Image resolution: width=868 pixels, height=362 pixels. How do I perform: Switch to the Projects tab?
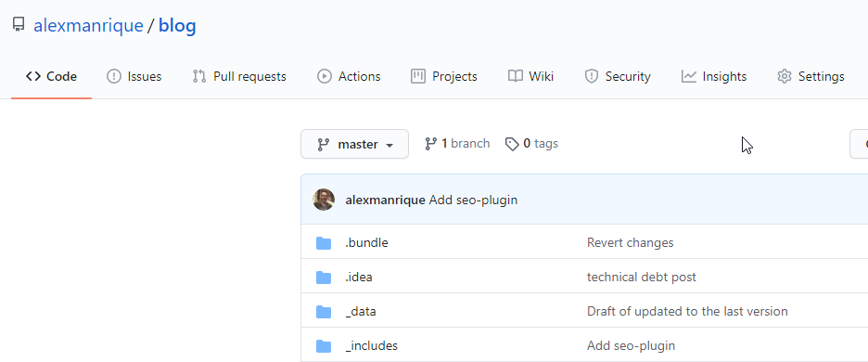tap(444, 76)
